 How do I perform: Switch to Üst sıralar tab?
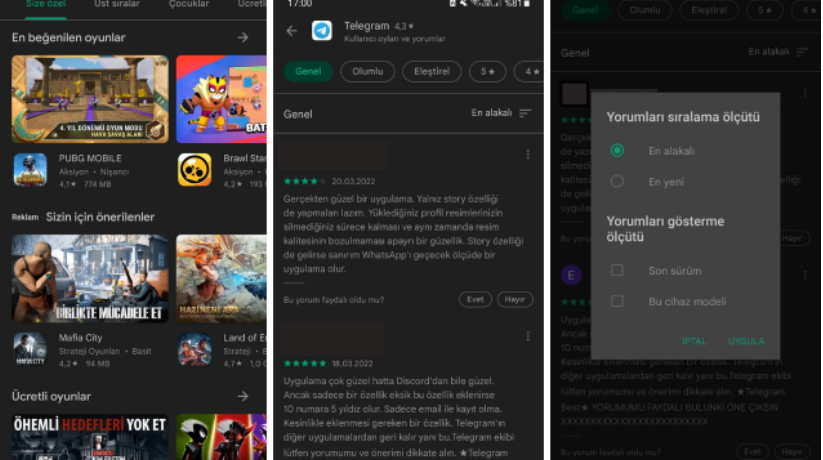(117, 4)
